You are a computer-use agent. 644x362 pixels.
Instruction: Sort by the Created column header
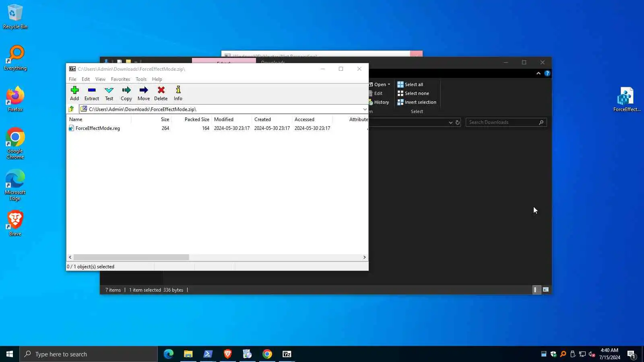click(x=272, y=119)
